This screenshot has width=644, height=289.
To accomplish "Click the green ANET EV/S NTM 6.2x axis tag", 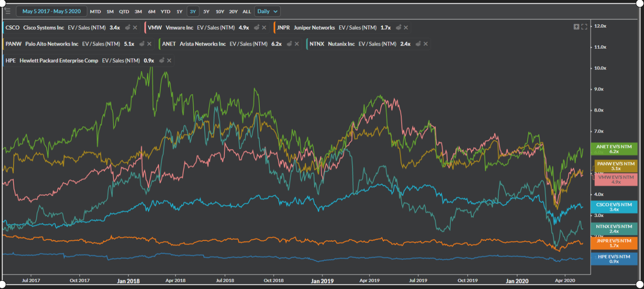I will tap(614, 149).
